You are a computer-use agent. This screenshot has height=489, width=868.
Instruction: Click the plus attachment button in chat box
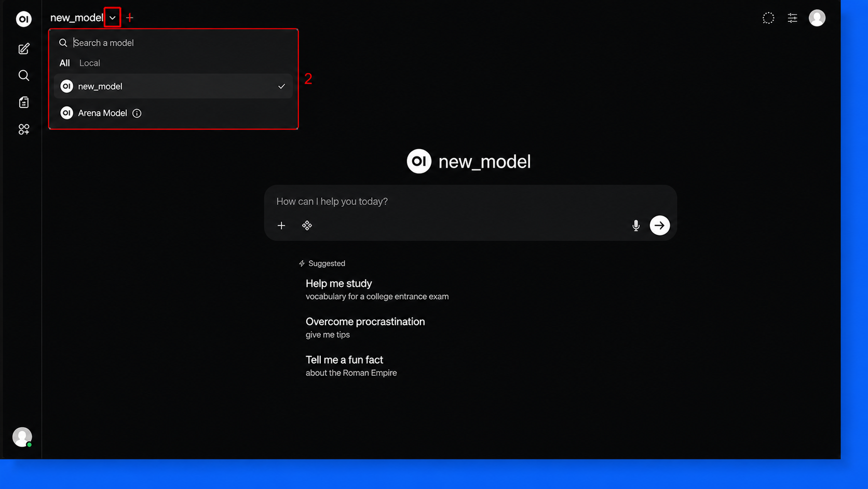point(281,226)
